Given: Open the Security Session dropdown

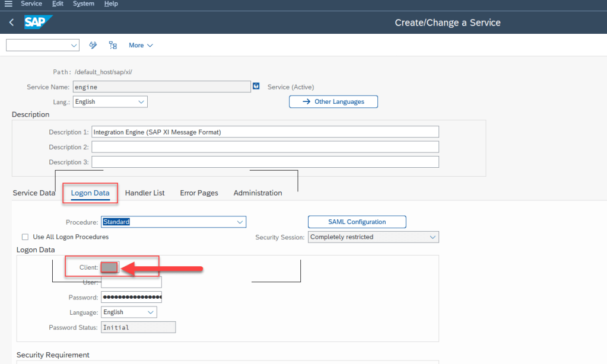Looking at the screenshot, I should (x=432, y=237).
